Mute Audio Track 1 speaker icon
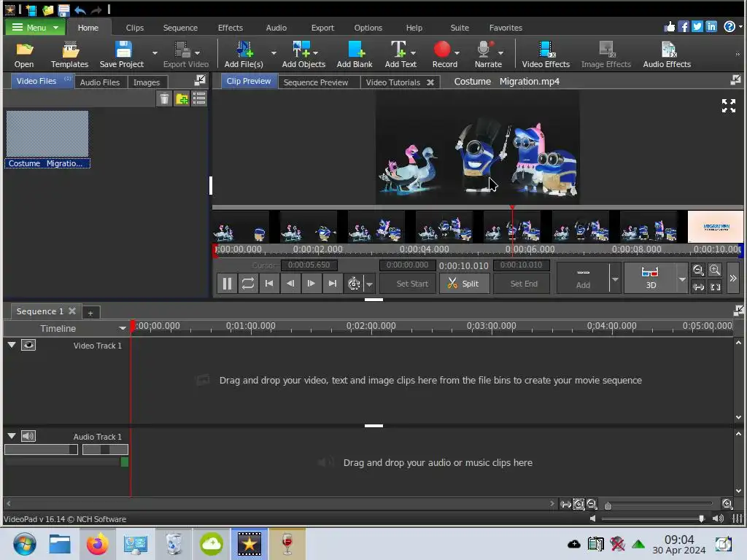747x560 pixels. coord(28,436)
